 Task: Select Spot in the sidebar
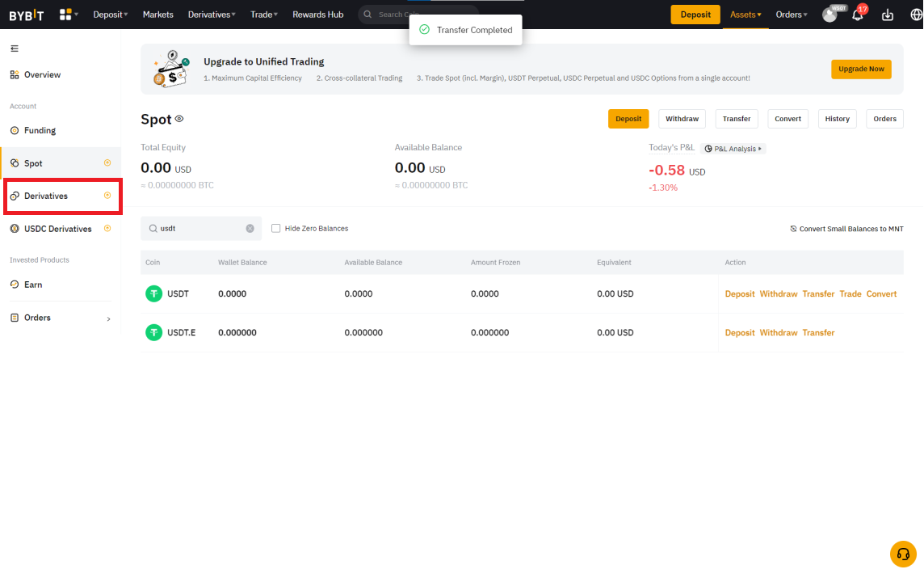tap(60, 163)
